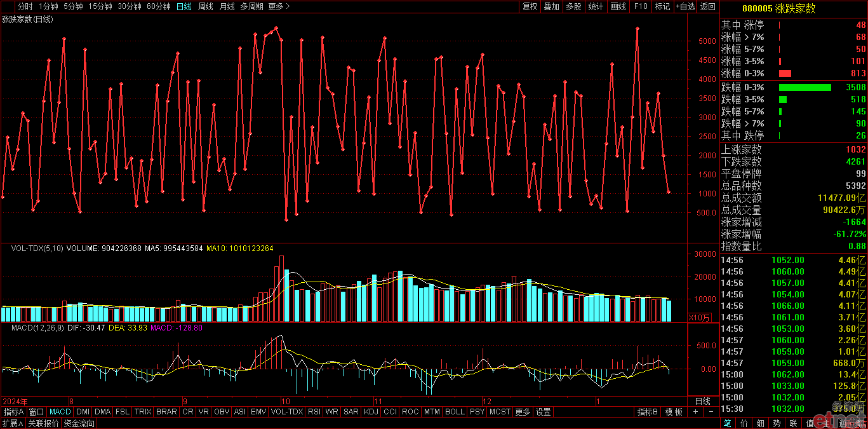
Task: Select the MTM indicator tab
Action: point(432,412)
